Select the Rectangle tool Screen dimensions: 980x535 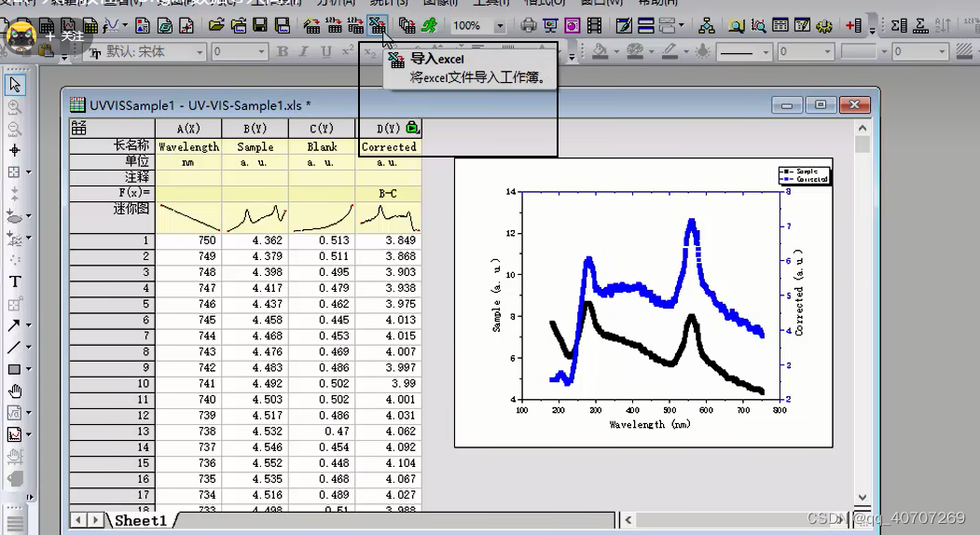[x=13, y=369]
